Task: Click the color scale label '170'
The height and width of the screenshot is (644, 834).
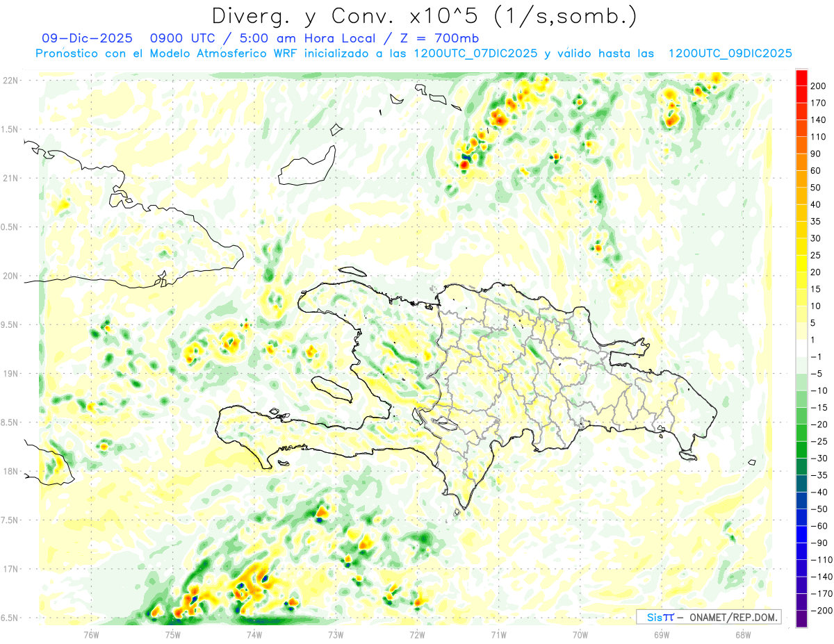Action: (x=819, y=103)
